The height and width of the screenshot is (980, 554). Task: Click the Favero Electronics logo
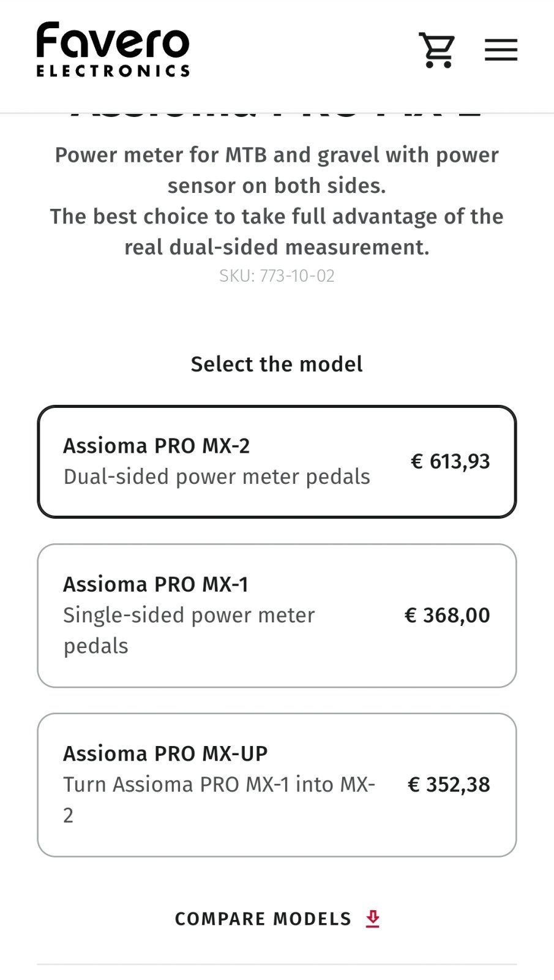(x=113, y=43)
